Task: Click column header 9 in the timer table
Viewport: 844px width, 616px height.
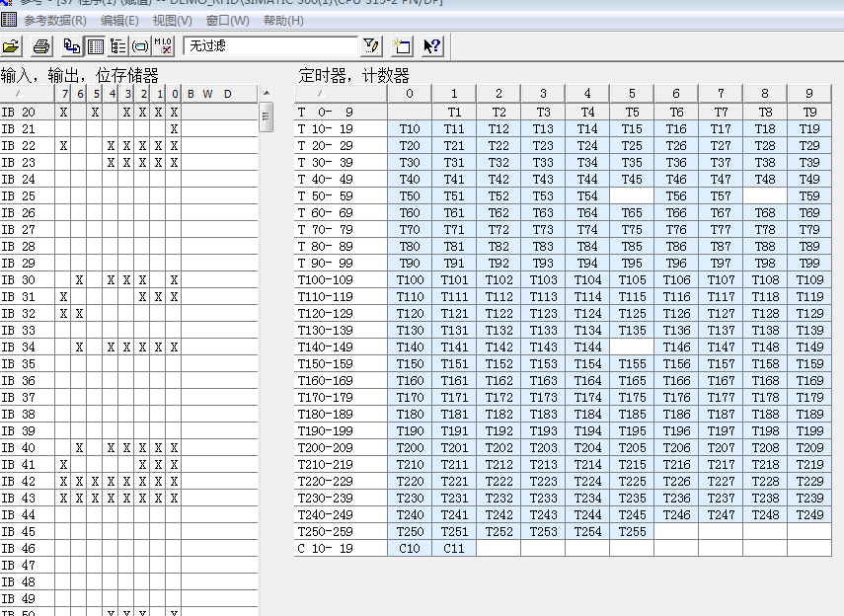Action: (x=809, y=94)
